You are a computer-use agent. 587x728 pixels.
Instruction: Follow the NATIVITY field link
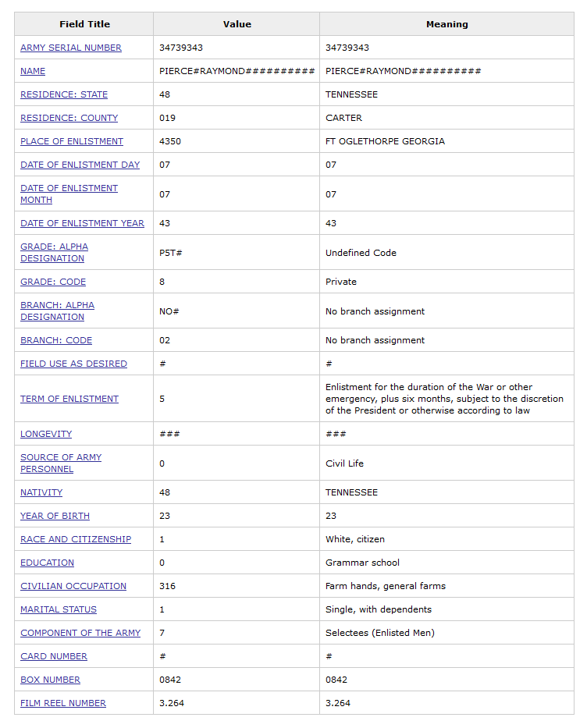click(x=41, y=492)
